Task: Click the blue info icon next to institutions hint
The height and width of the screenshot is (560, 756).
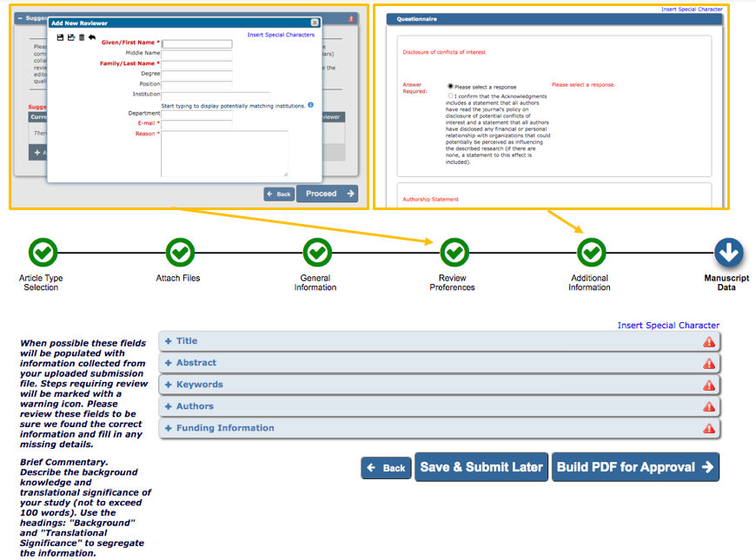Action: (310, 105)
